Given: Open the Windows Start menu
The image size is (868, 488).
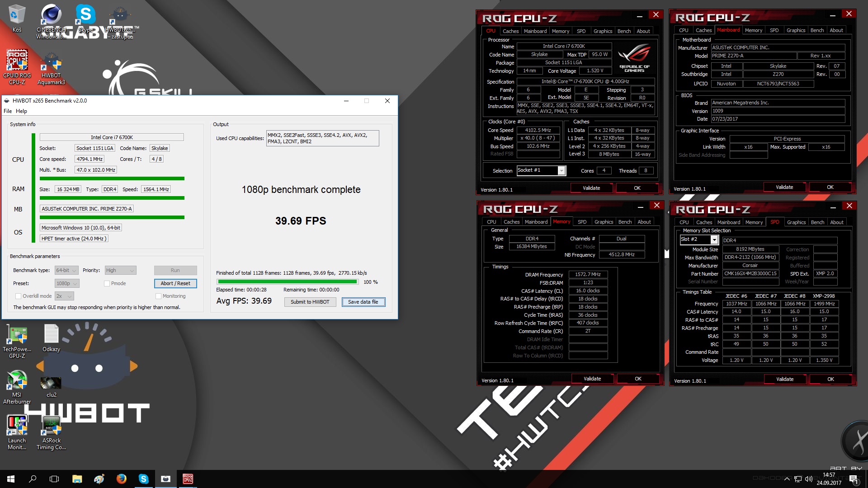Looking at the screenshot, I should pyautogui.click(x=11, y=479).
